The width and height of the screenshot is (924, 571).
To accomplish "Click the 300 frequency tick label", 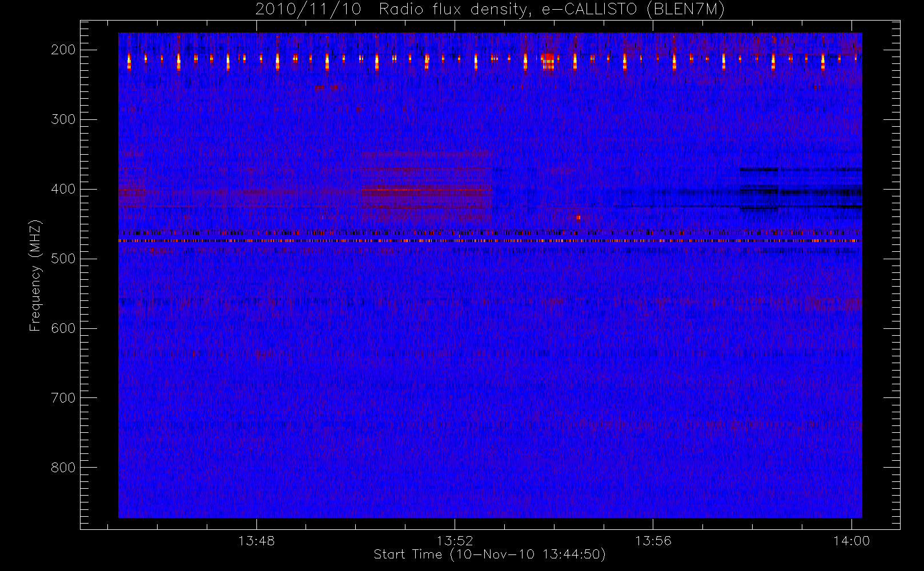I will 63,119.
